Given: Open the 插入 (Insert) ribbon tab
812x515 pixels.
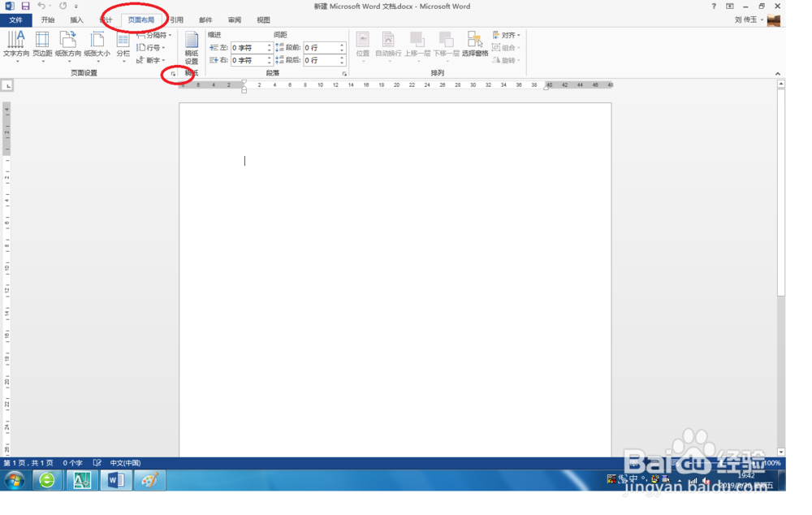Looking at the screenshot, I should click(x=76, y=19).
